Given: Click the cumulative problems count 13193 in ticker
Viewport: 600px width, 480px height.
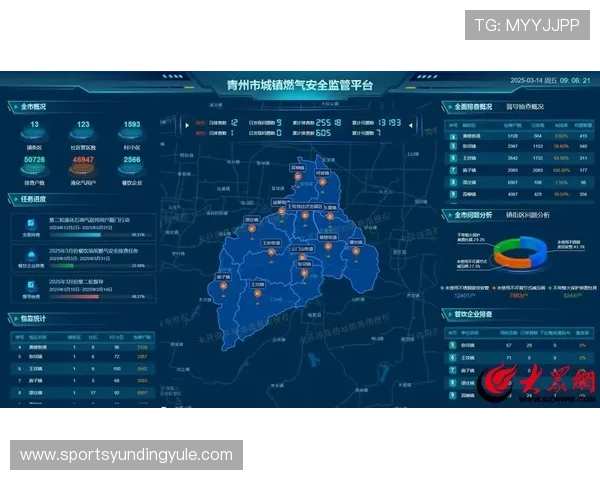Looking at the screenshot, I should click(x=390, y=122).
